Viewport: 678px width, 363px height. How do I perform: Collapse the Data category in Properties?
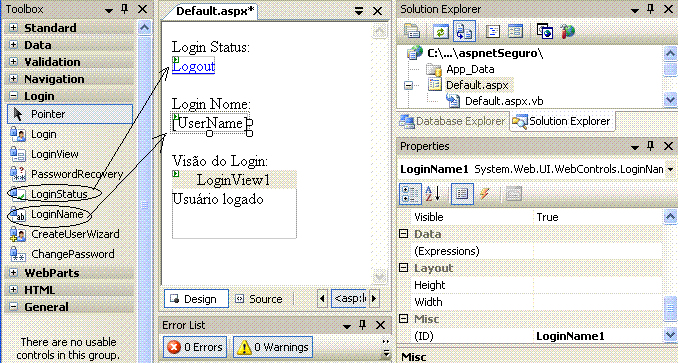403,234
